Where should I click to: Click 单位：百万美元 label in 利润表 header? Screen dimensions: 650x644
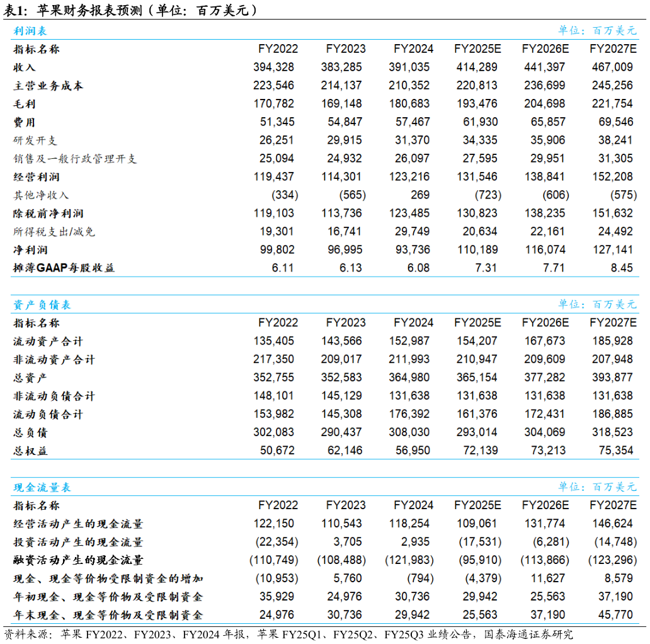596,31
